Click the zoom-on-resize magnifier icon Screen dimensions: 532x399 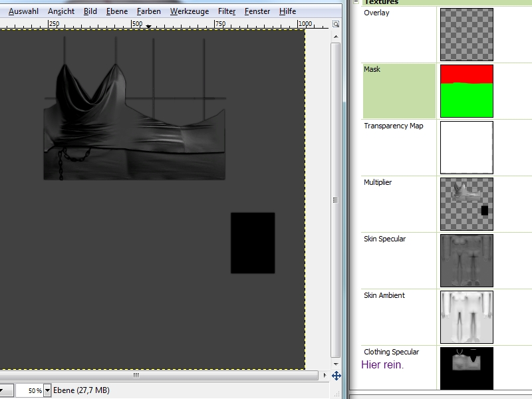pos(336,23)
